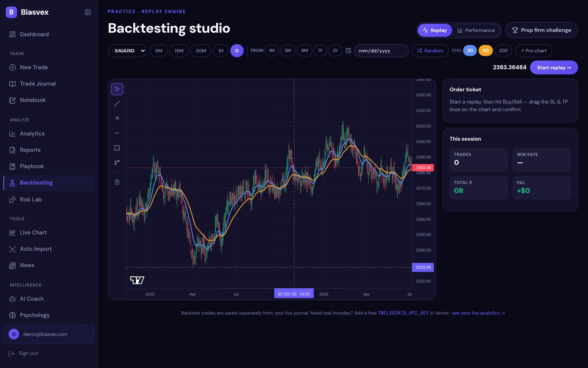Switch to the Performance tab
Image resolution: width=588 pixels, height=368 pixels.
click(x=476, y=30)
